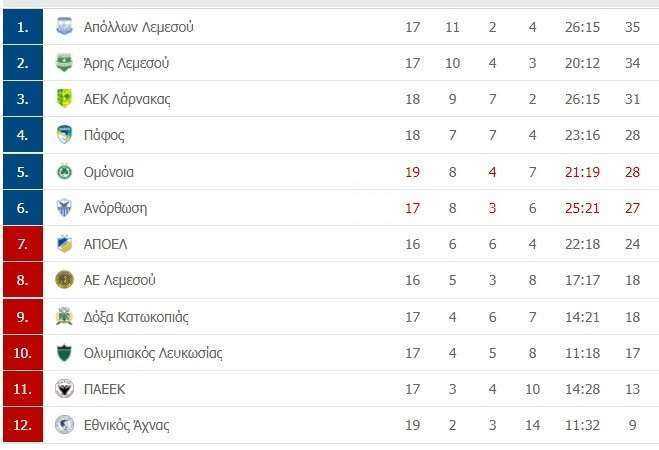Click the red position 12 rank cell

pyautogui.click(x=23, y=424)
